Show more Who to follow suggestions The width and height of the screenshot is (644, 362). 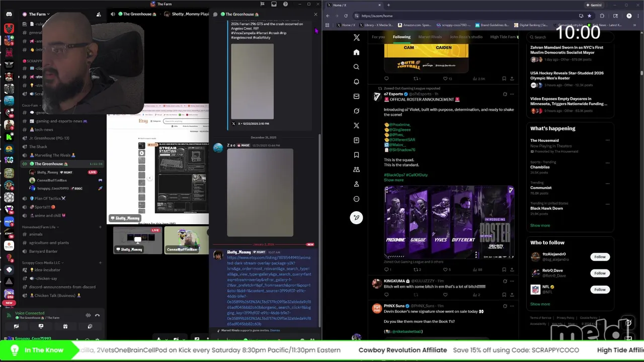tap(540, 304)
